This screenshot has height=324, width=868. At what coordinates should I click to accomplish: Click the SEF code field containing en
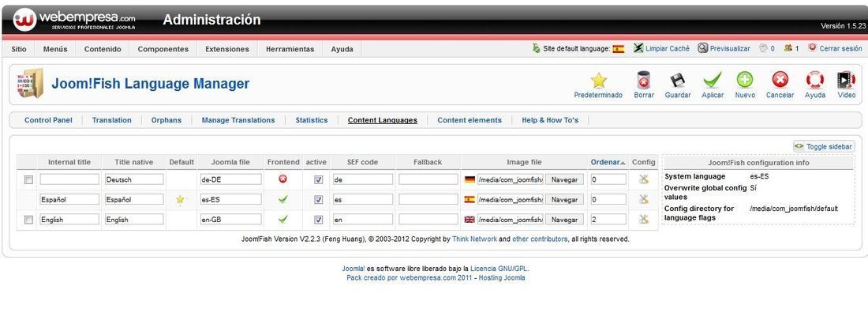(363, 219)
